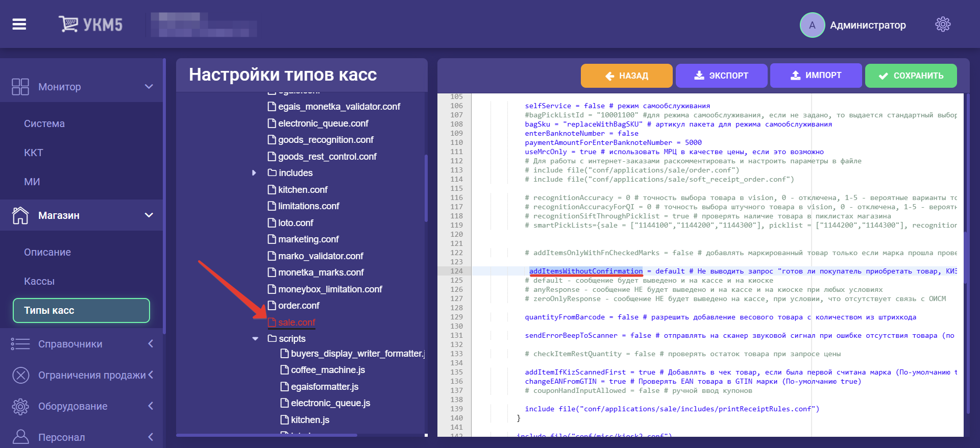980x448 pixels.
Task: Expand the includes folder arrow
Action: (254, 173)
